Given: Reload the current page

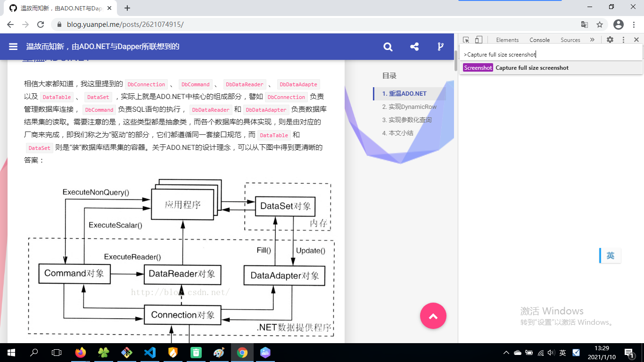Looking at the screenshot, I should [x=41, y=25].
